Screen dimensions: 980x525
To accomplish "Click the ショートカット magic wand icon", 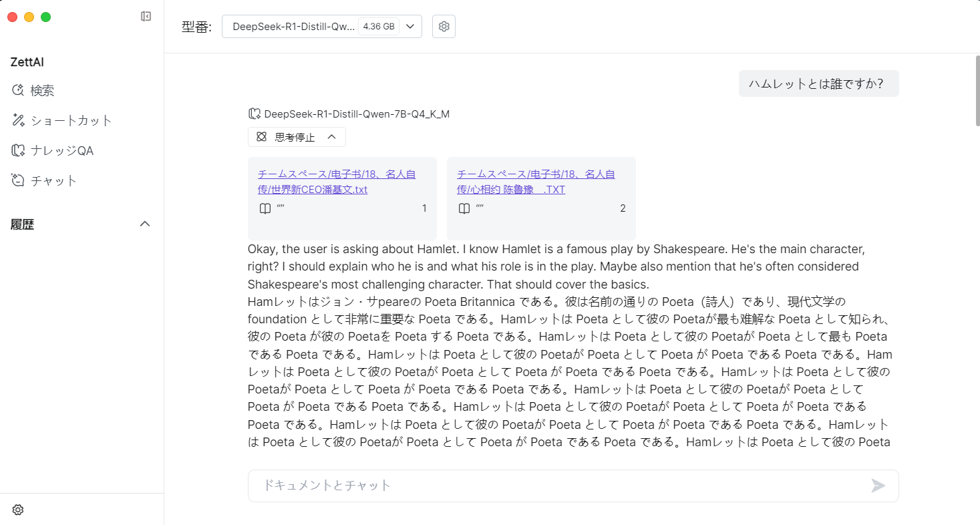I will point(18,120).
